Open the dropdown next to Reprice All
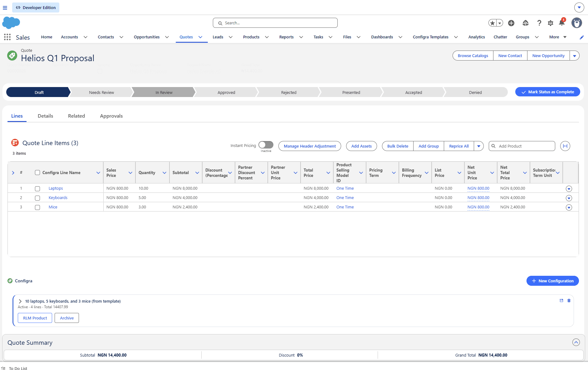This screenshot has width=588, height=370. (479, 146)
